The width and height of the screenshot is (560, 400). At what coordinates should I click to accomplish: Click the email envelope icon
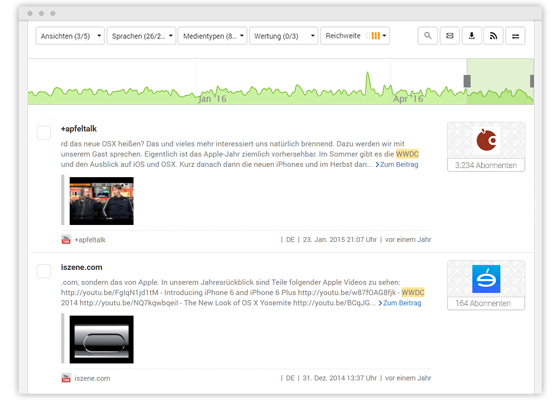point(450,36)
